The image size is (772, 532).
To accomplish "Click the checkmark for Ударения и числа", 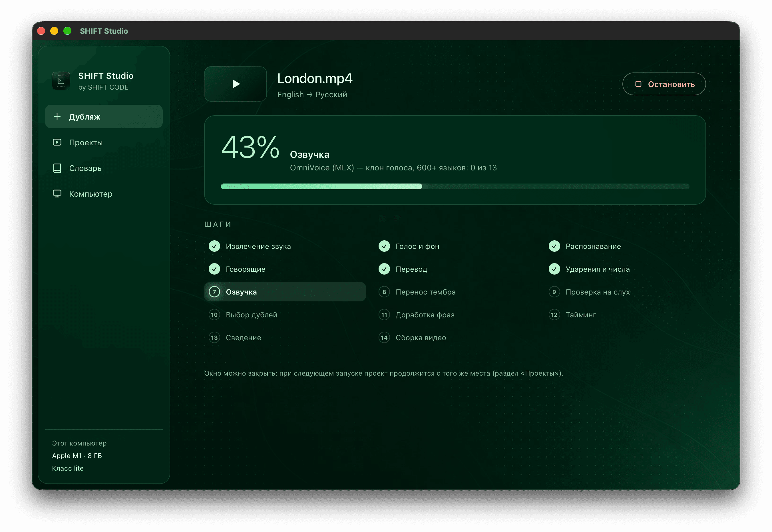I will click(x=554, y=269).
